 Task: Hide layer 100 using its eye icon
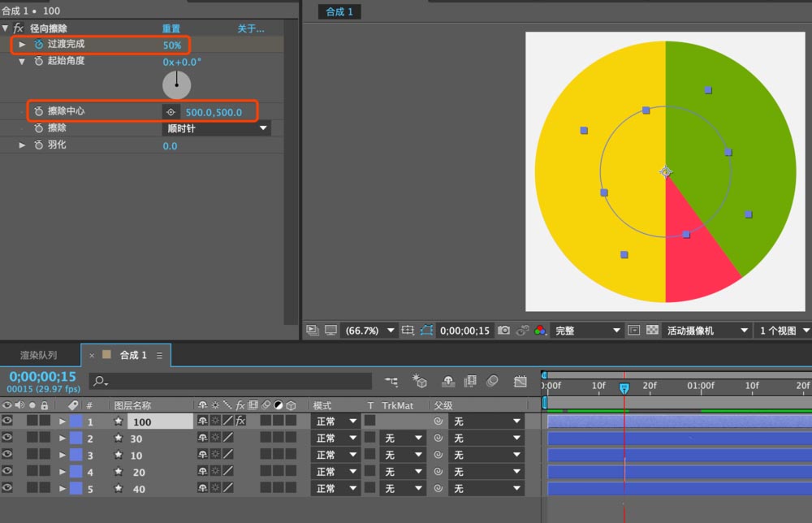[x=7, y=421]
